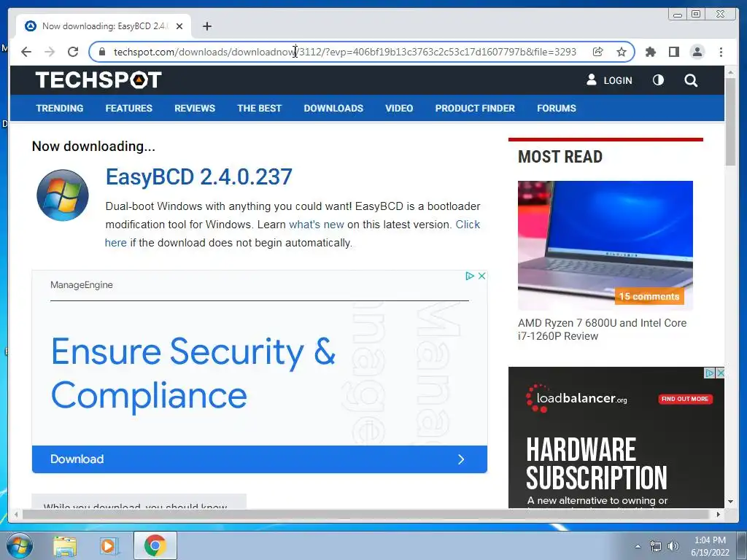This screenshot has width=747, height=560.
Task: Open the Reviews section
Action: [x=195, y=108]
